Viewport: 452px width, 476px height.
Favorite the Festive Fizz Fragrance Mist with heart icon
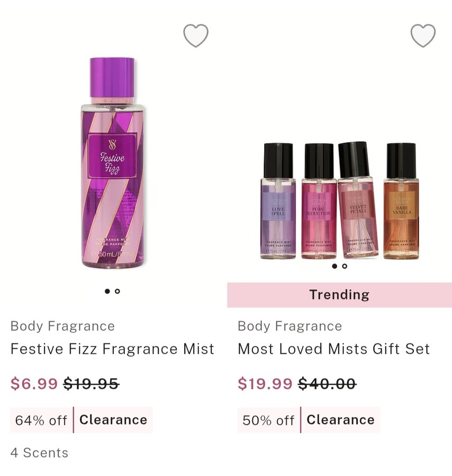coord(196,35)
